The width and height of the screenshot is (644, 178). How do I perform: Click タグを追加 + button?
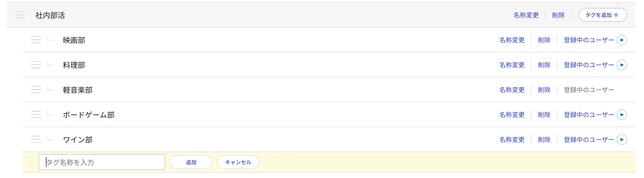click(x=603, y=15)
